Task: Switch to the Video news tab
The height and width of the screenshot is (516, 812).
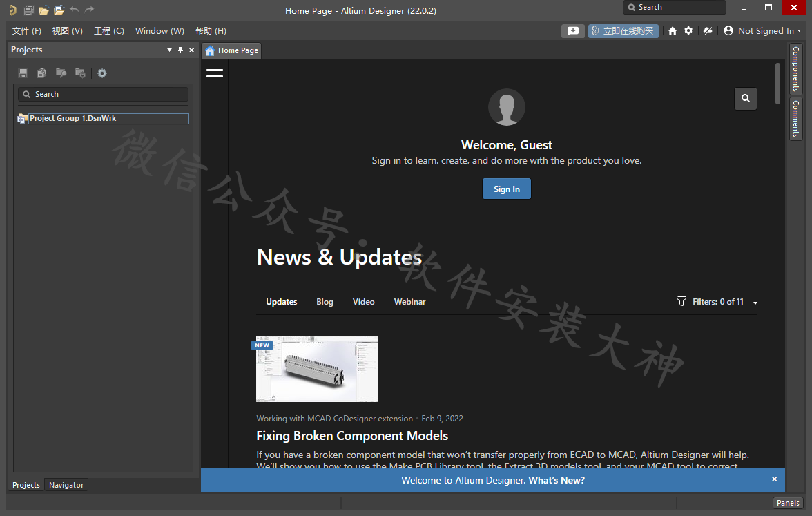Action: coord(363,302)
